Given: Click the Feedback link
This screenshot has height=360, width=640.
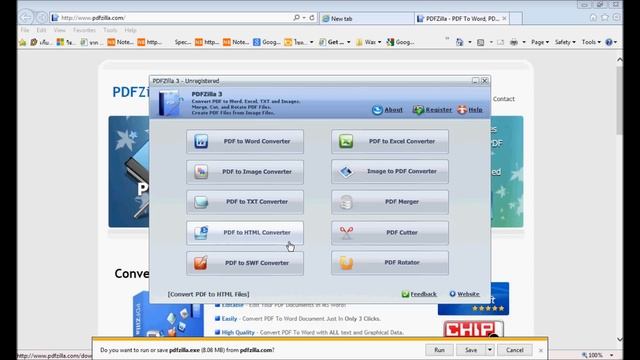Looking at the screenshot, I should point(423,294).
